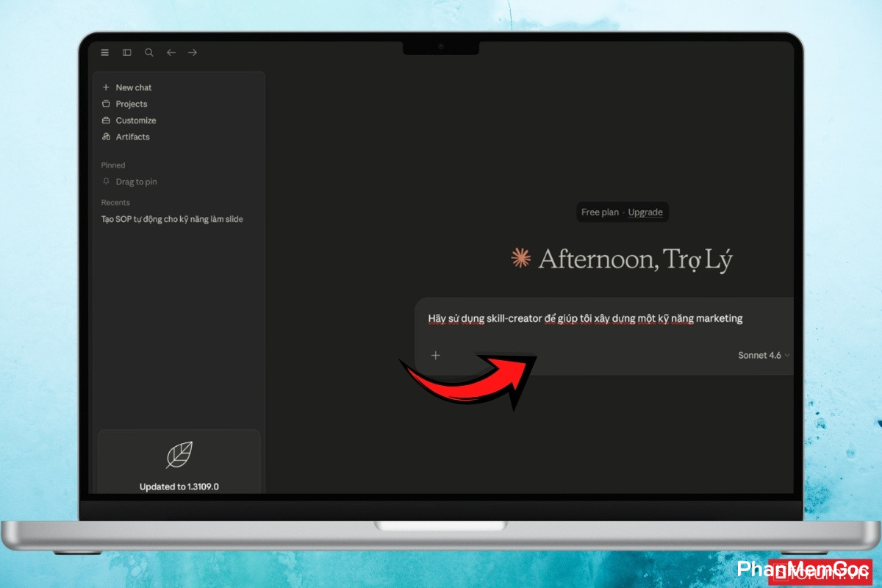The width and height of the screenshot is (882, 588).
Task: Toggle the sidebar panel icon
Action: pyautogui.click(x=127, y=52)
